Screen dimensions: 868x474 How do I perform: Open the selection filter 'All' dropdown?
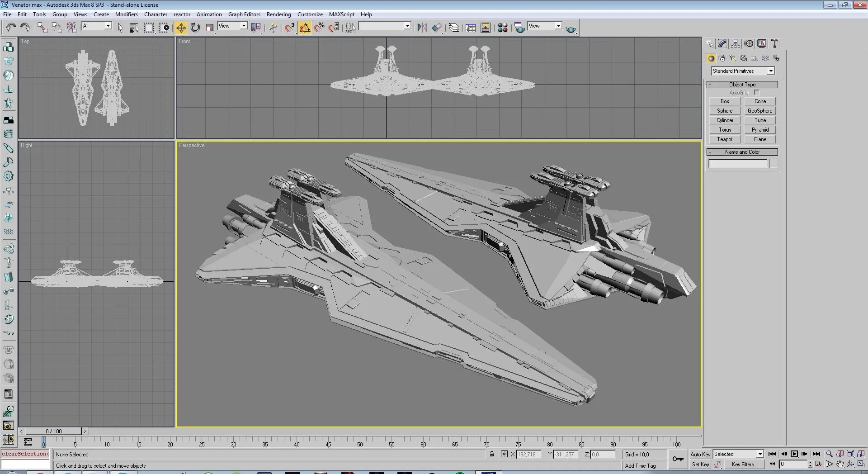108,26
